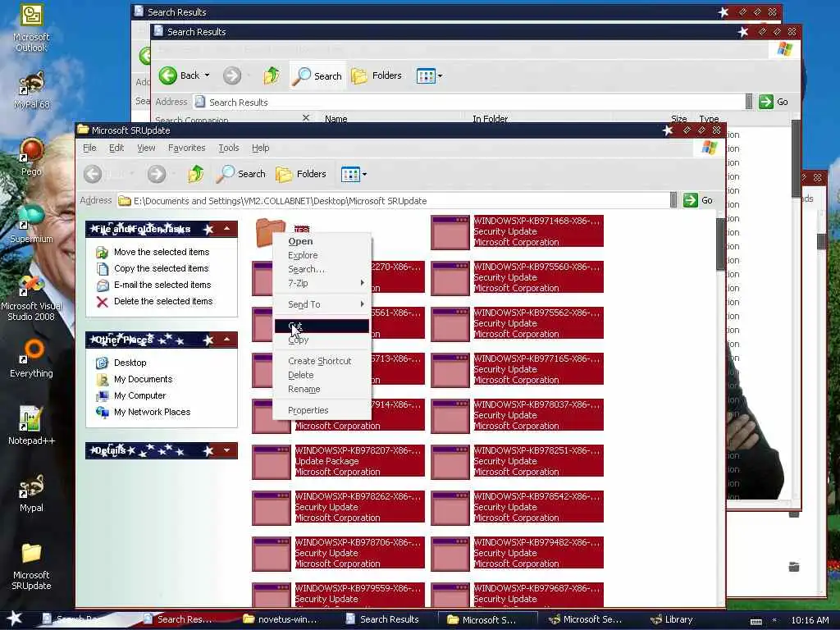
Task: Switch to novetus-win taskbar button
Action: pos(281,619)
